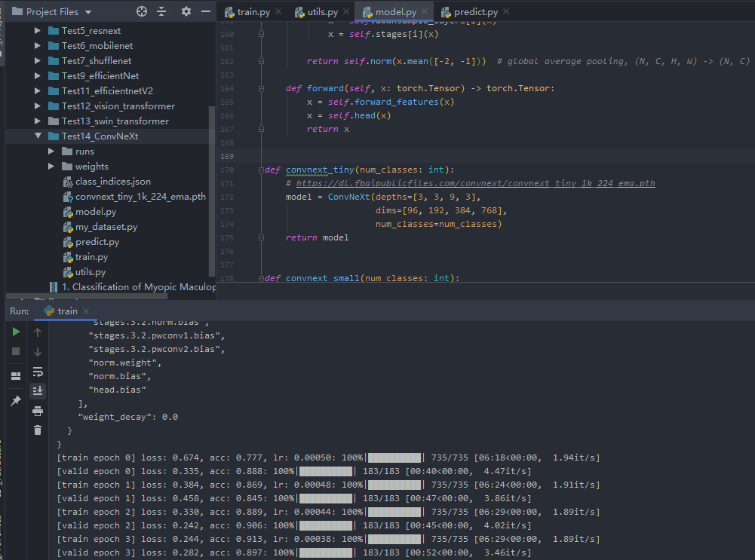
Task: Close the train.py editor tab
Action: pyautogui.click(x=278, y=12)
